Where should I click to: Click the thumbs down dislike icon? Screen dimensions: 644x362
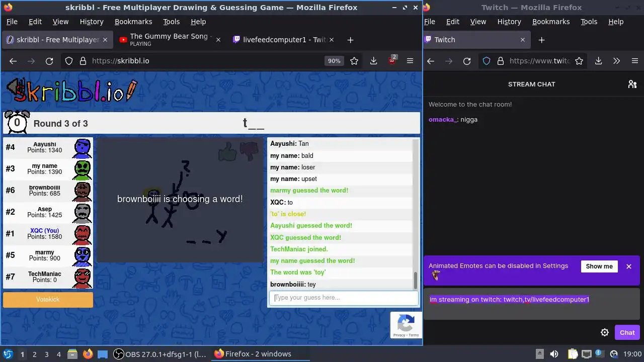pyautogui.click(x=249, y=151)
